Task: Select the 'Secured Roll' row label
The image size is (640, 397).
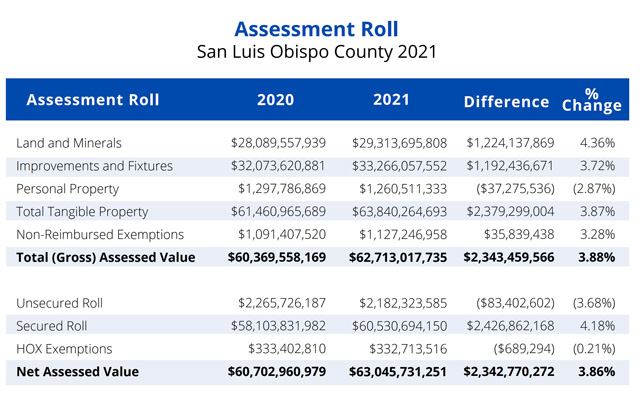Action: pos(52,326)
